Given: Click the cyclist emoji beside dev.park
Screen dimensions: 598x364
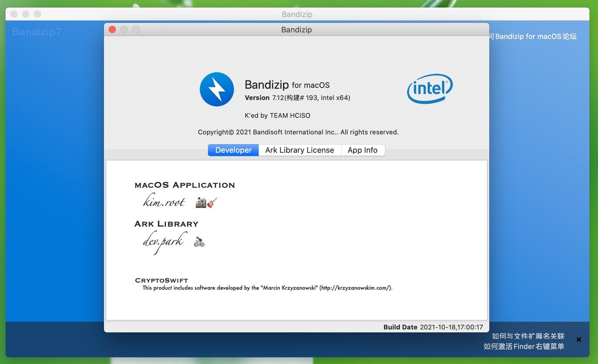Looking at the screenshot, I should pyautogui.click(x=199, y=241).
